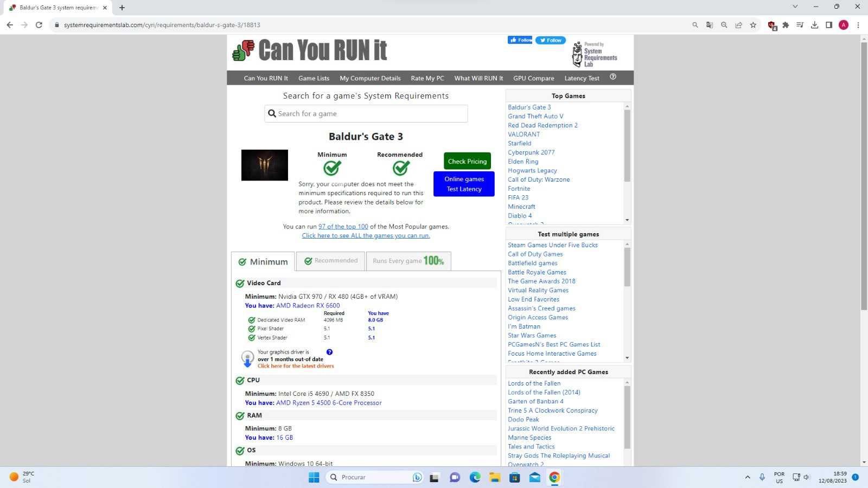Viewport: 868px width, 488px height.
Task: Open Chrome downloads icon
Action: (x=814, y=25)
